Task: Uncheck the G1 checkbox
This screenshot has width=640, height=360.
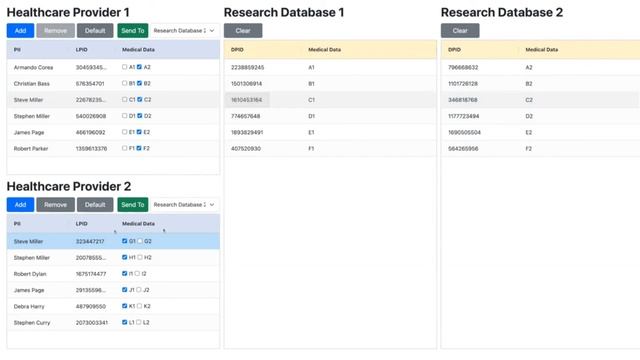Action: (x=124, y=241)
